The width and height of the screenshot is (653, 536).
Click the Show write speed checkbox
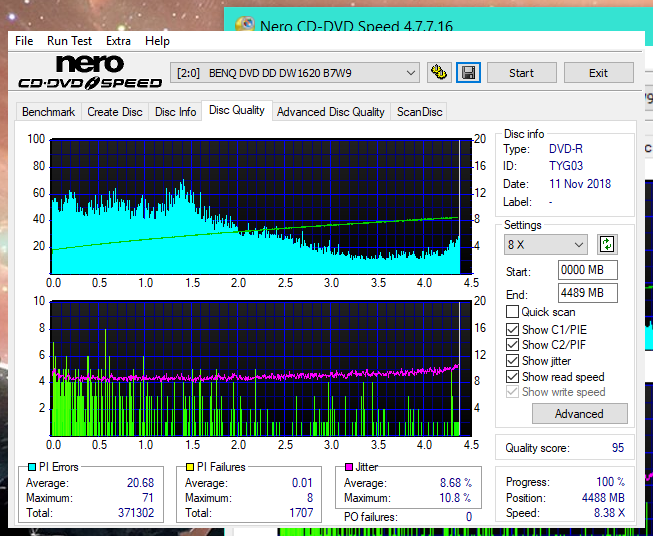coord(512,392)
